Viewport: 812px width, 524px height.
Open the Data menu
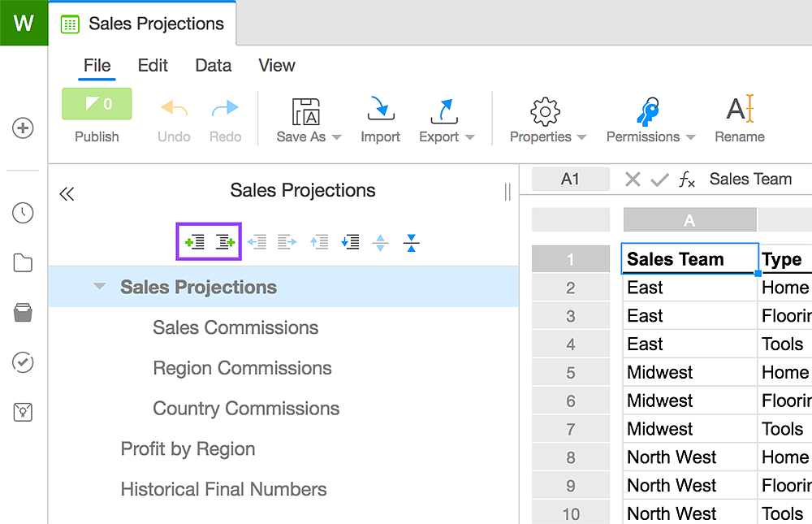[214, 66]
